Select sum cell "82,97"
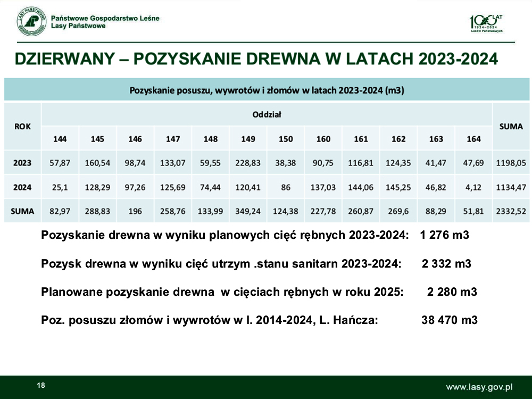This screenshot has height=399, width=532. [x=60, y=212]
